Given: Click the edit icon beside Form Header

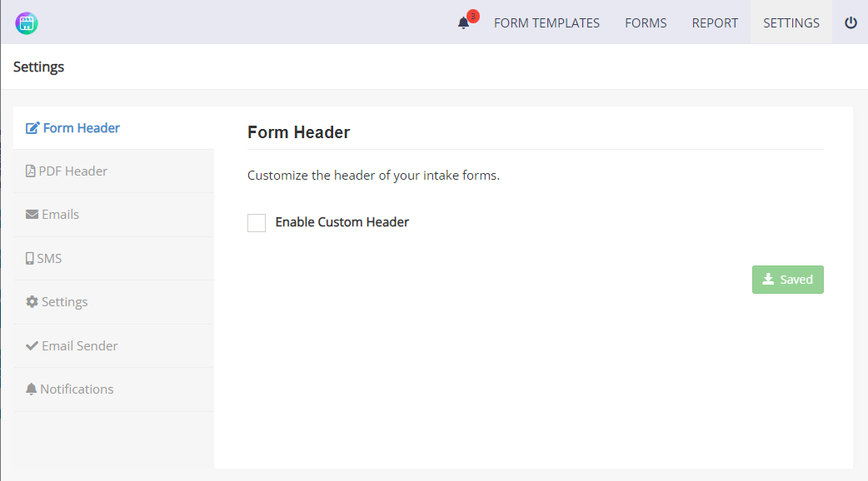Looking at the screenshot, I should [x=32, y=128].
